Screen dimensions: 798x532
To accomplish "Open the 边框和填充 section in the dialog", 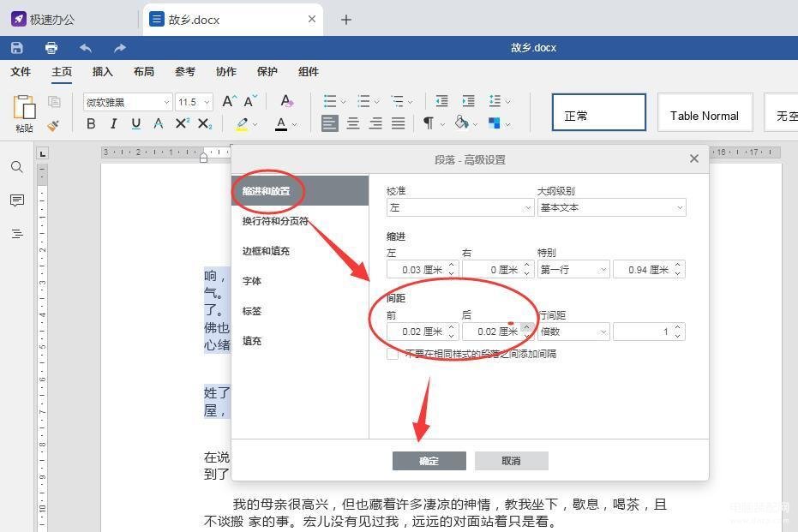I will pos(266,251).
